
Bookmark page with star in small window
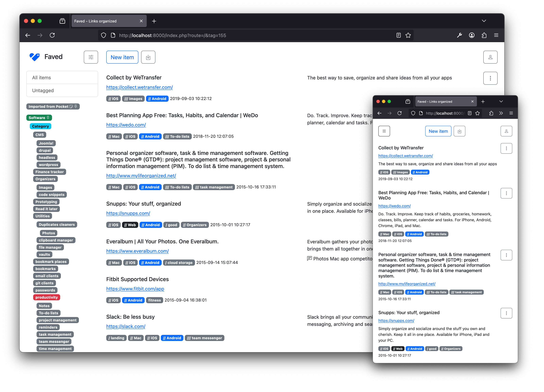coord(477,113)
